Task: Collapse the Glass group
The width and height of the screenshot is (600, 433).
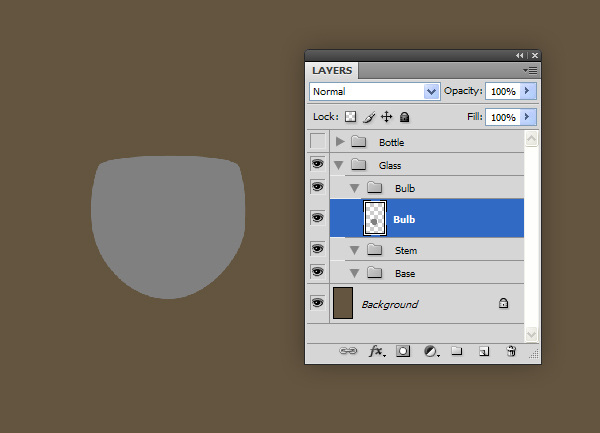Action: (x=339, y=165)
